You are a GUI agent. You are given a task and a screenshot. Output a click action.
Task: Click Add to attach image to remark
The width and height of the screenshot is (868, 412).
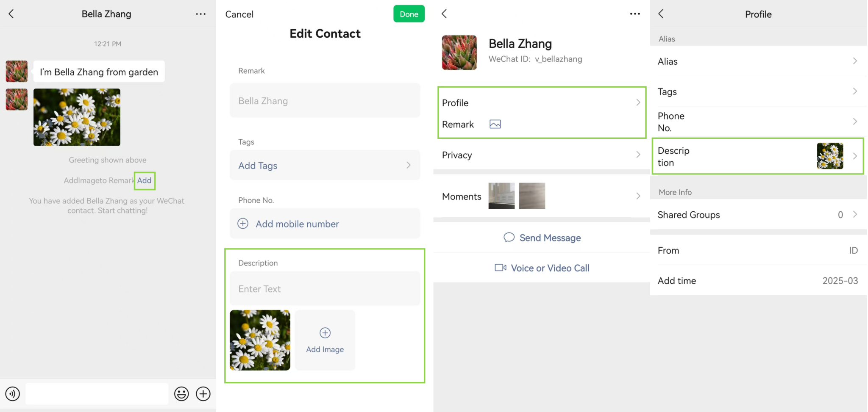pos(144,180)
